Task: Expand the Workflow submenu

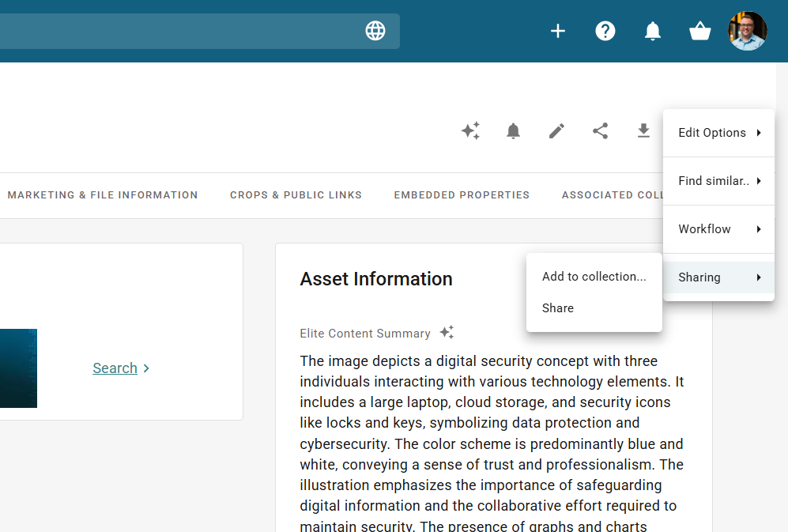Action: tap(718, 229)
